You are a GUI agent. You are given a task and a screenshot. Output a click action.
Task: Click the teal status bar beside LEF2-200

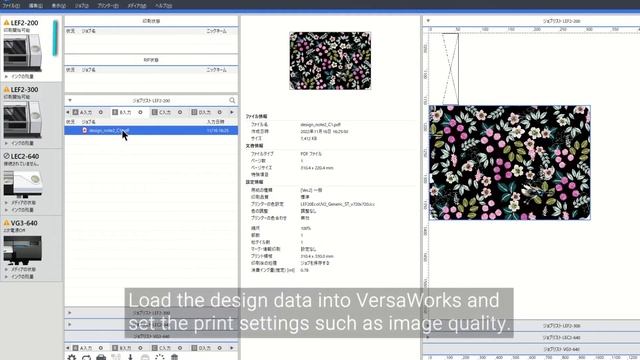tap(55, 38)
